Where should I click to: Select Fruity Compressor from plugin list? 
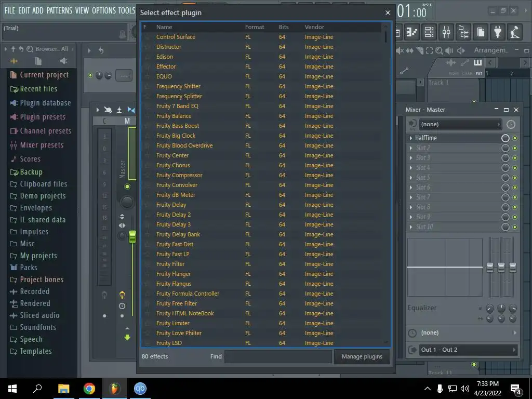tap(179, 176)
